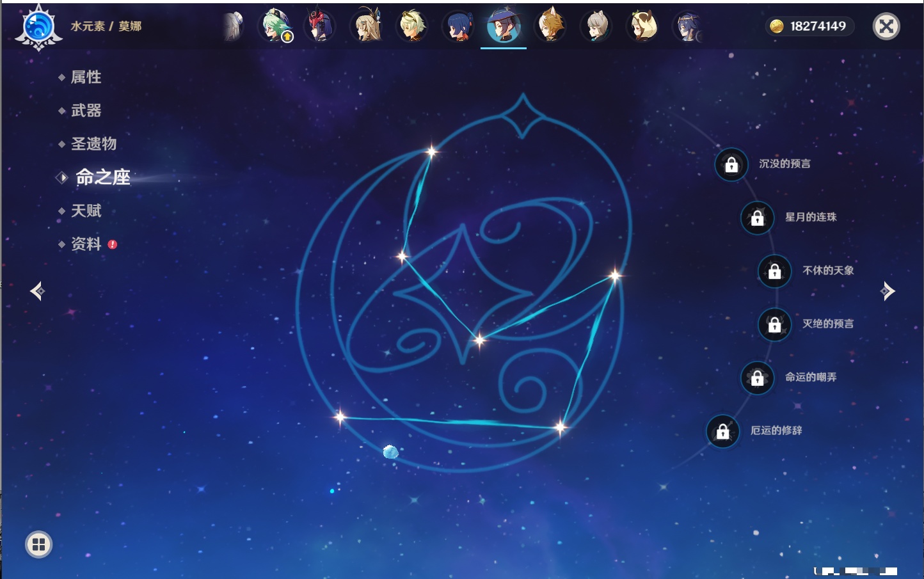Open the 圣遗物 artifacts page
Screen dimensions: 924x579
93,144
